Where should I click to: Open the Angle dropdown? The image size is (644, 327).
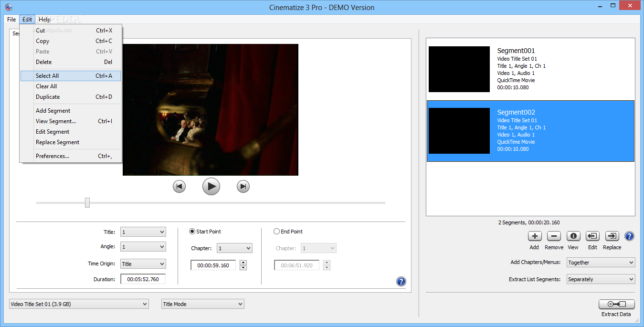143,247
